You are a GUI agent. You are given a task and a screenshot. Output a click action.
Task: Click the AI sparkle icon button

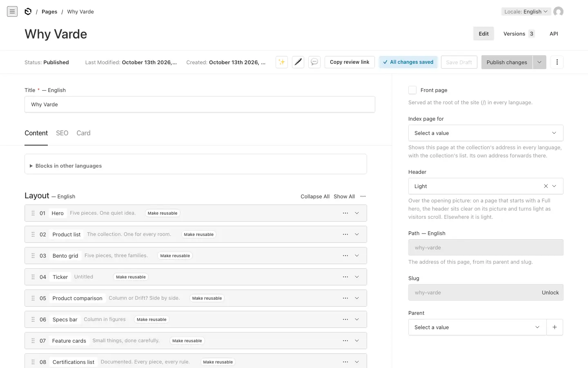point(282,62)
